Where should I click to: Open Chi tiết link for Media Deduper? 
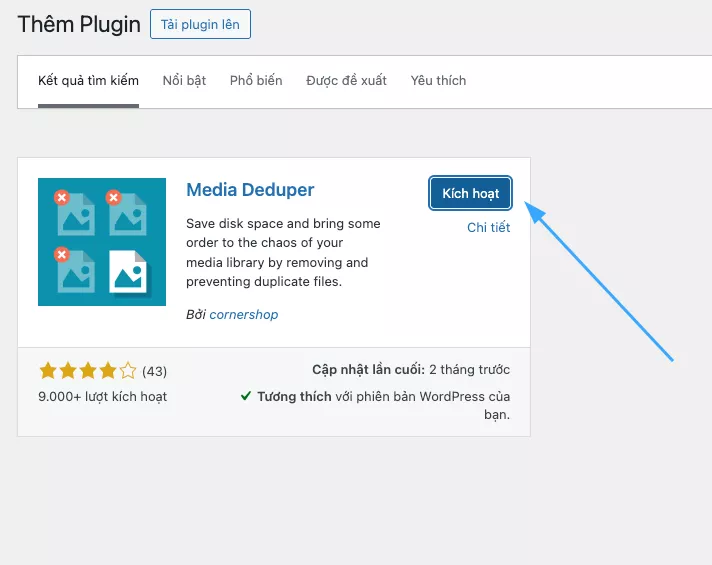point(489,228)
